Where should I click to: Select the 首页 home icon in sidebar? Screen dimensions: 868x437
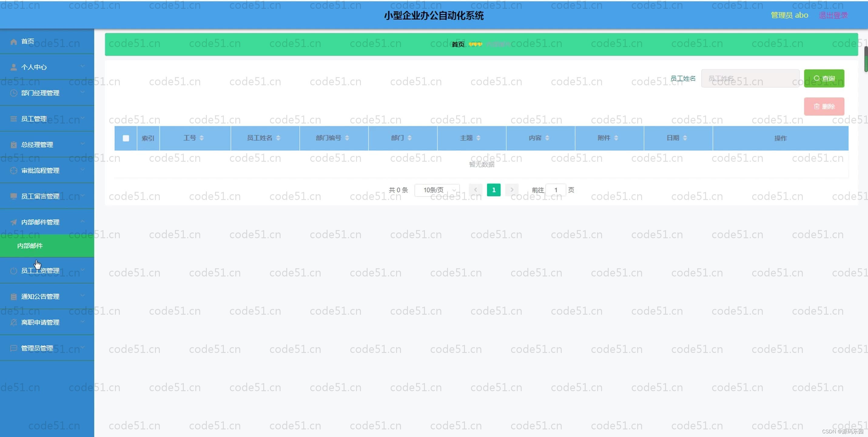coord(13,41)
